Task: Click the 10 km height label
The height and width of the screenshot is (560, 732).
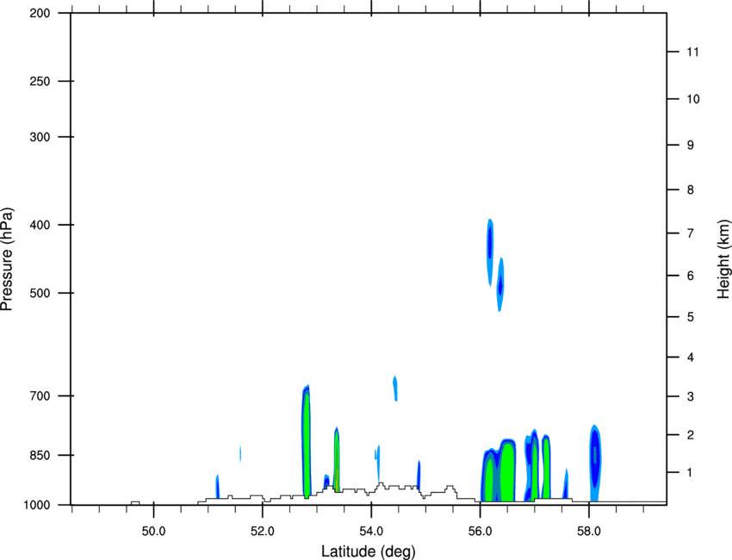Action: 692,99
